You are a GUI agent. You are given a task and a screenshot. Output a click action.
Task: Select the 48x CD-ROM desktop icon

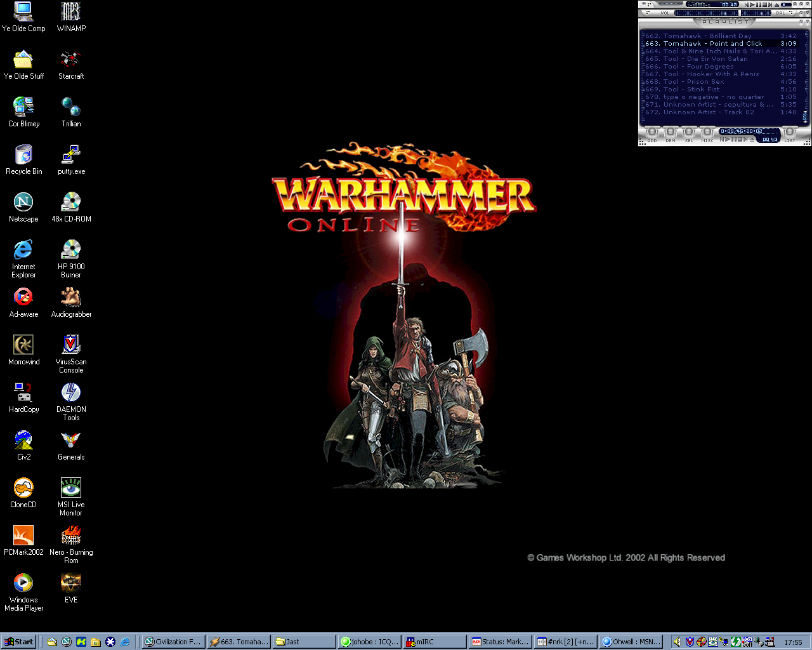71,208
